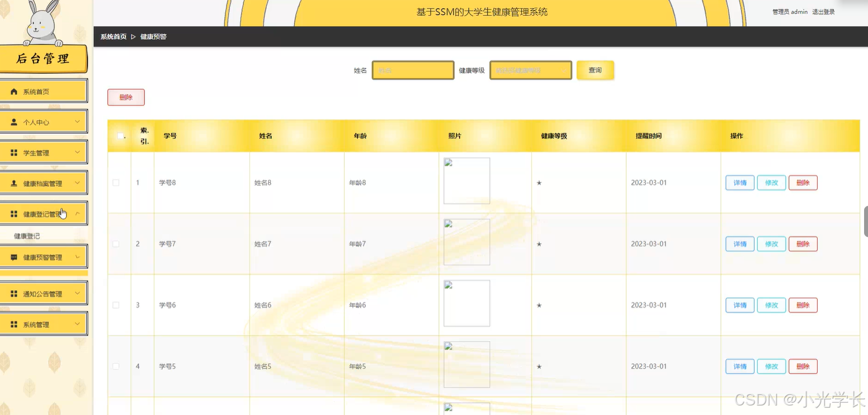Click the 学号 column header
Image resolution: width=868 pixels, height=415 pixels.
click(170, 136)
